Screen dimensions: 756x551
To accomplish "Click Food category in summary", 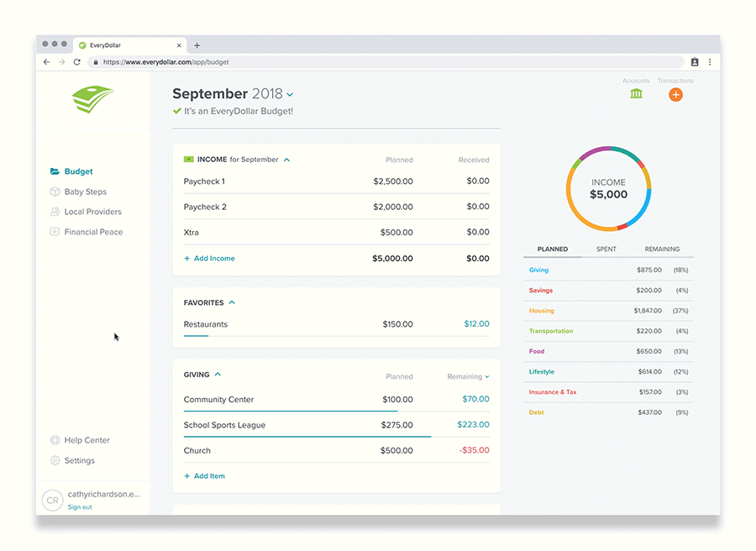I will click(x=537, y=351).
